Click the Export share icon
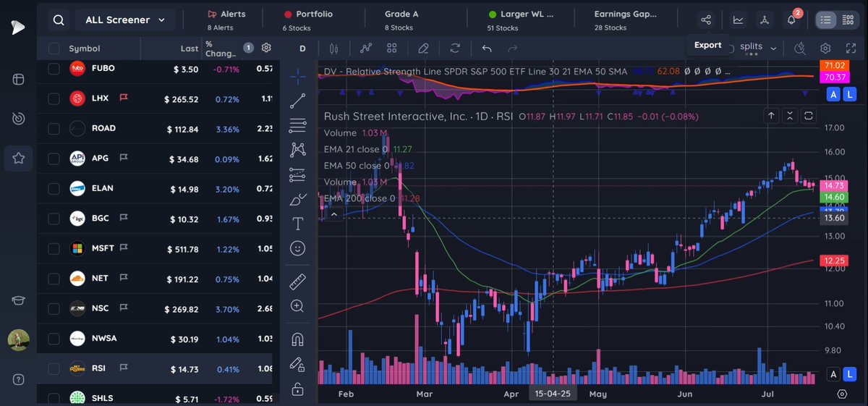 707,20
